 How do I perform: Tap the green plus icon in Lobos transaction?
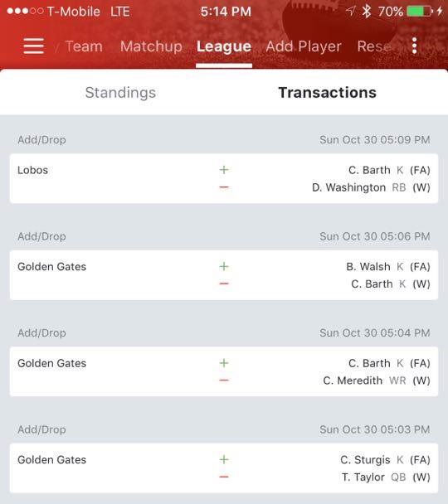(224, 170)
